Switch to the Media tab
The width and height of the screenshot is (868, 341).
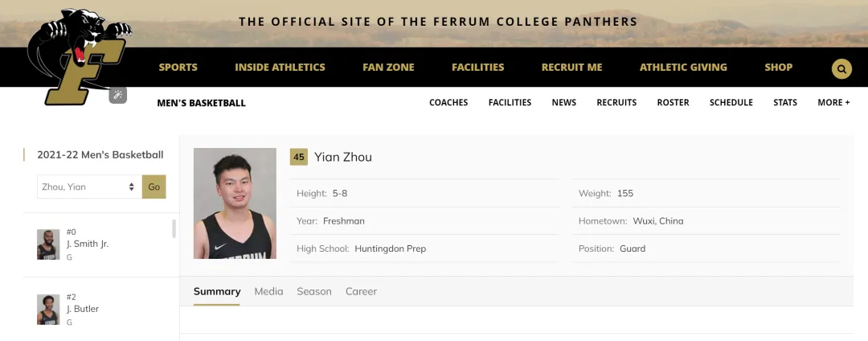point(268,291)
